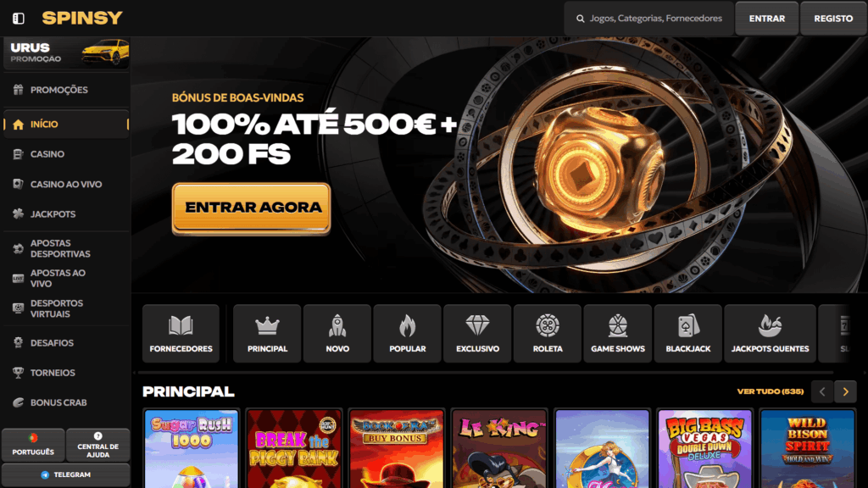Select the Game Shows icon category

coord(618,334)
